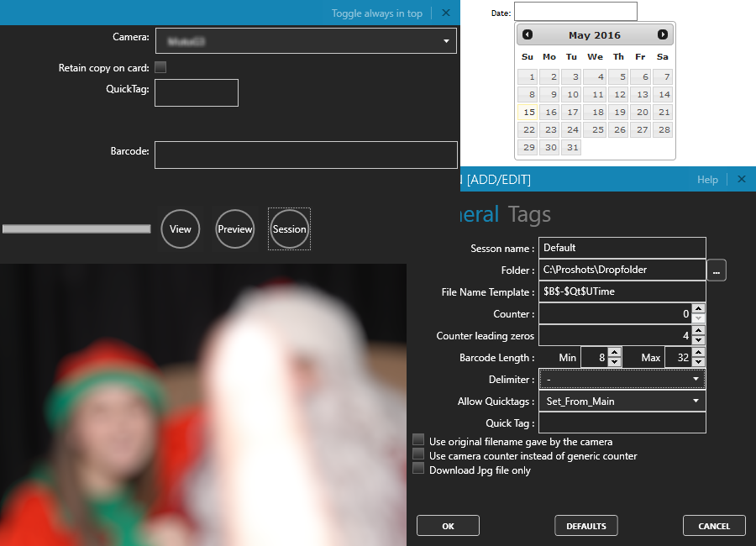Decrease Counter leading zeros
Image resolution: width=756 pixels, height=546 pixels.
point(698,340)
